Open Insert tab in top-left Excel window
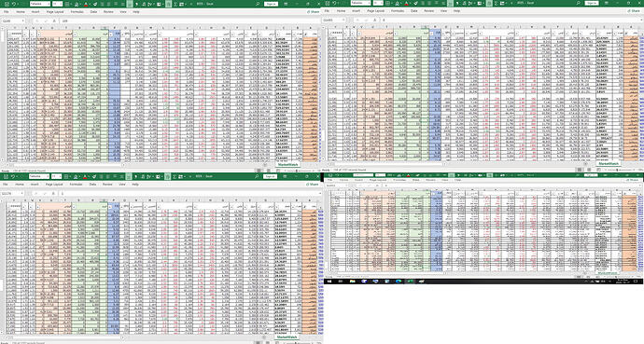The width and height of the screenshot is (644, 344). click(35, 12)
